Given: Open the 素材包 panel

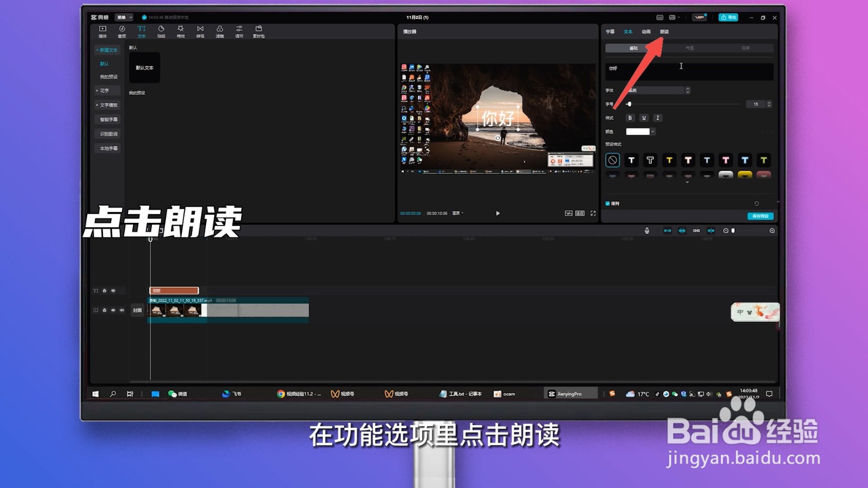Looking at the screenshot, I should tap(259, 31).
